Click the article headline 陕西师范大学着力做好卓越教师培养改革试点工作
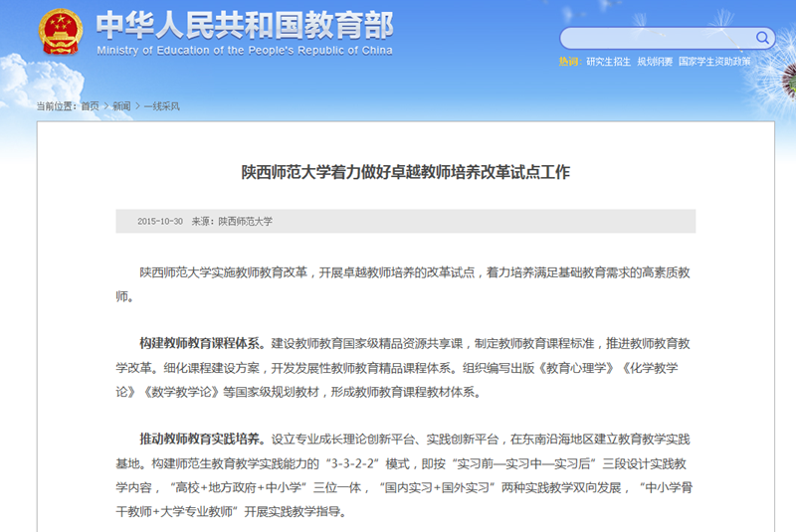The width and height of the screenshot is (796, 532). (x=406, y=172)
